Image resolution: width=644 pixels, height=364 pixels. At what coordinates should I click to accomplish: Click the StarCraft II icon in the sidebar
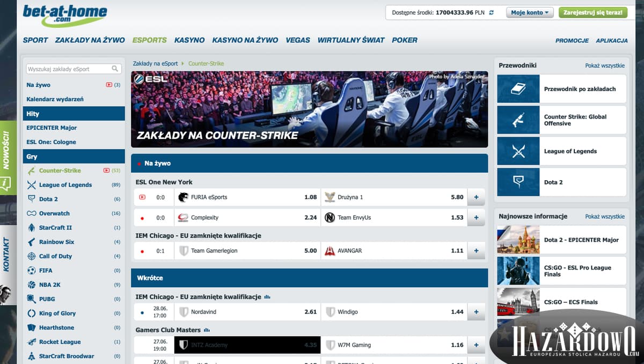tap(31, 228)
